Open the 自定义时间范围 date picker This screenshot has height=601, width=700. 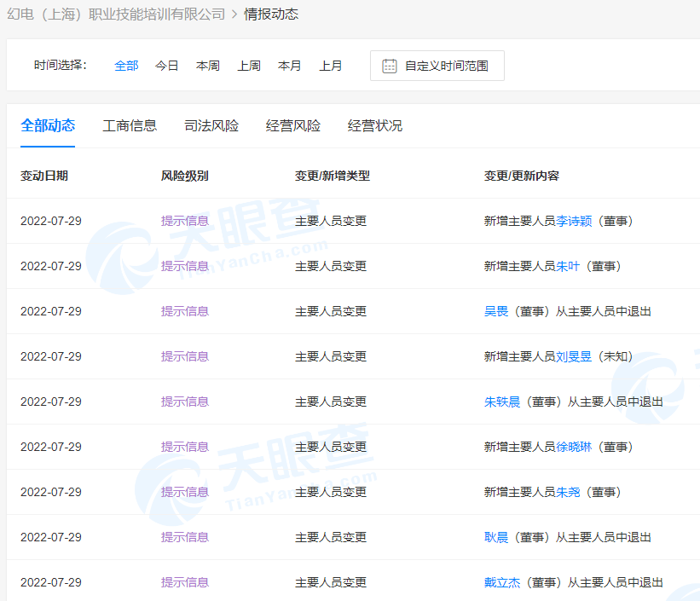coord(445,66)
